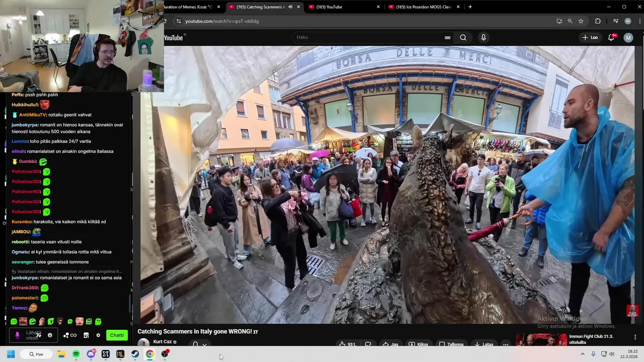Open YouTube notifications bell
Viewport: 644px width, 362px height.
coord(612,37)
